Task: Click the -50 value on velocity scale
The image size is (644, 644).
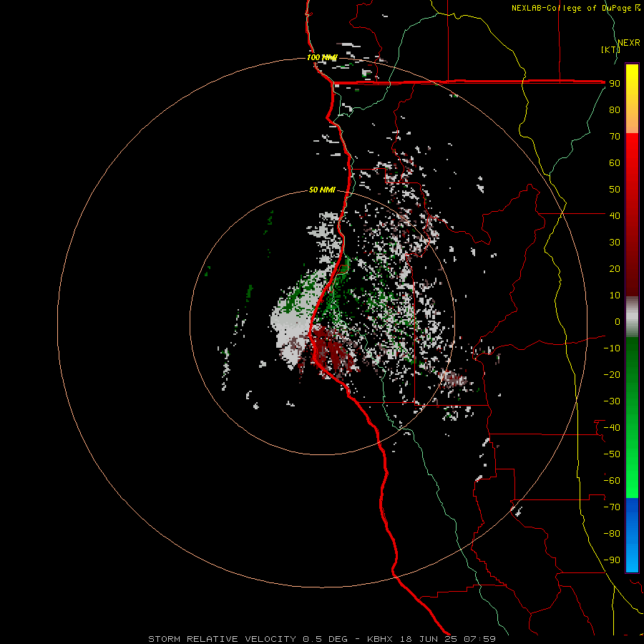Action: pos(612,454)
